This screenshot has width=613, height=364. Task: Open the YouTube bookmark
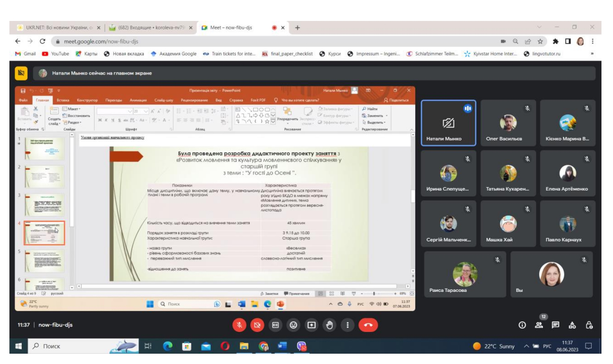coord(56,54)
